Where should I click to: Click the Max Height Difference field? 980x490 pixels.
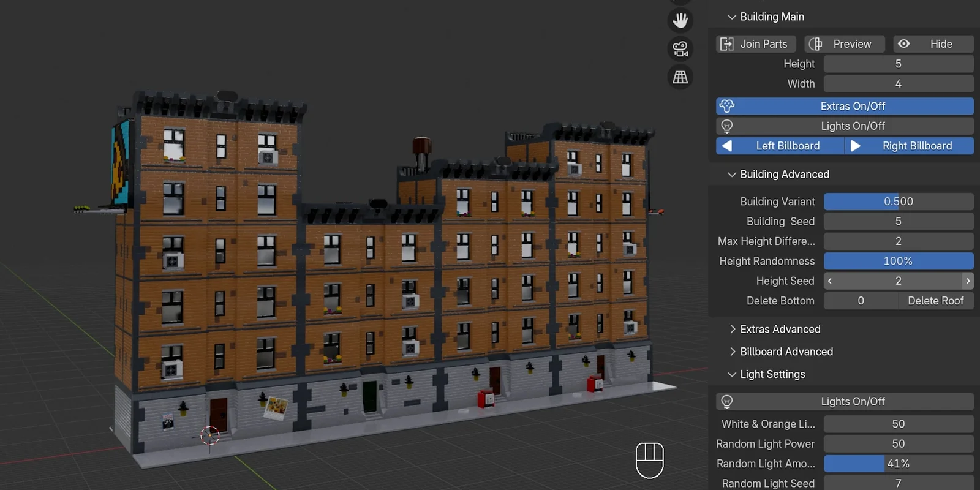pyautogui.click(x=899, y=241)
